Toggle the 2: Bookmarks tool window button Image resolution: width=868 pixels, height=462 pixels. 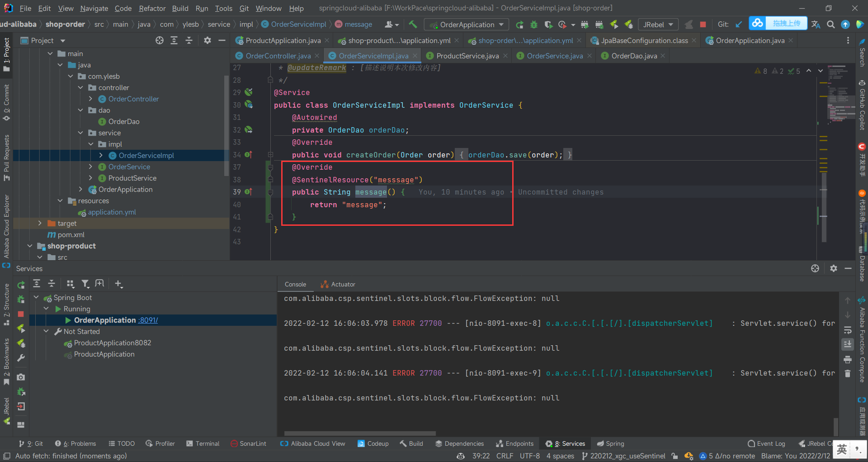click(x=6, y=362)
